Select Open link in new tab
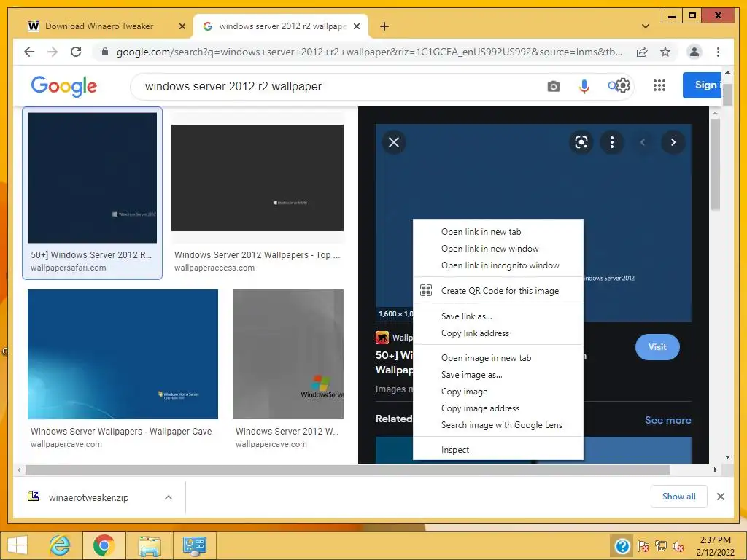The width and height of the screenshot is (747, 560). coord(498,232)
